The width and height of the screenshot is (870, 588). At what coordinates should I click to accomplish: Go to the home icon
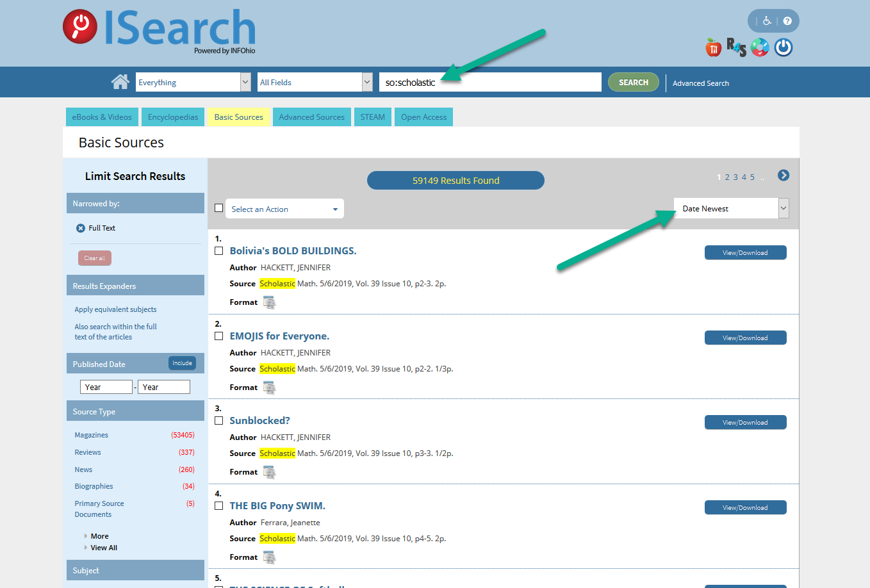tap(120, 81)
